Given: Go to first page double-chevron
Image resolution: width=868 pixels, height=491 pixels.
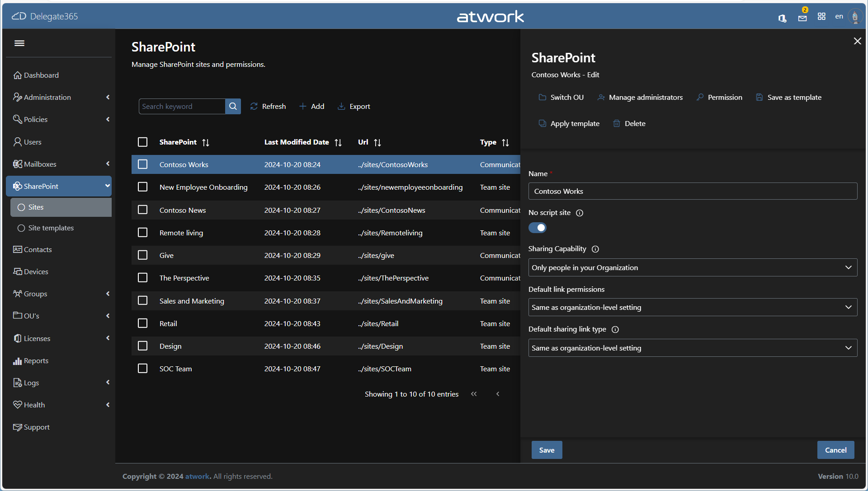Looking at the screenshot, I should coord(474,394).
